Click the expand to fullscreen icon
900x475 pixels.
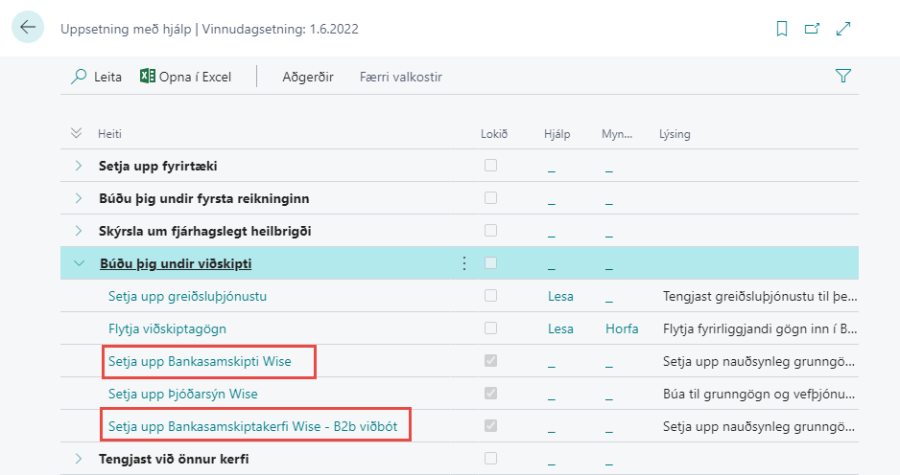[843, 29]
